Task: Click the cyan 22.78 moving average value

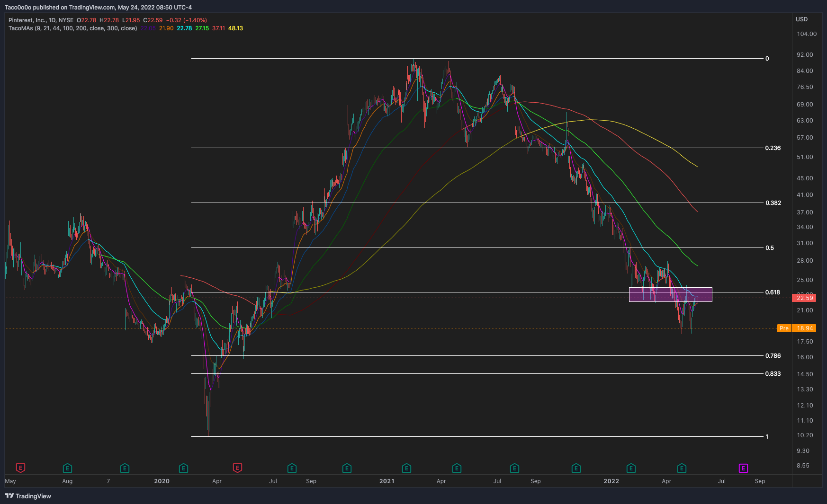Action: tap(184, 28)
